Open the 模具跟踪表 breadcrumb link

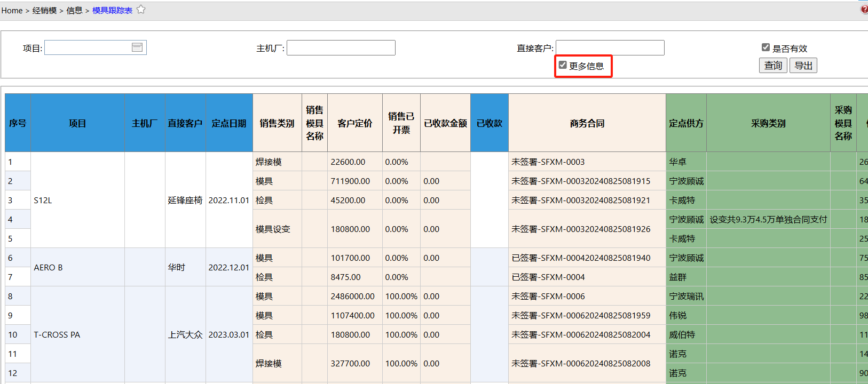112,11
